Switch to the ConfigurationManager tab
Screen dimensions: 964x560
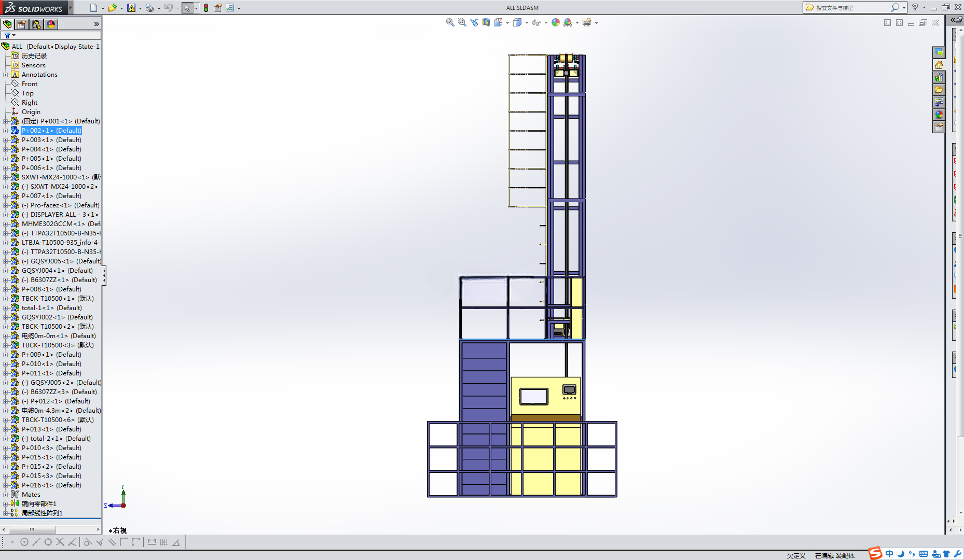[36, 24]
